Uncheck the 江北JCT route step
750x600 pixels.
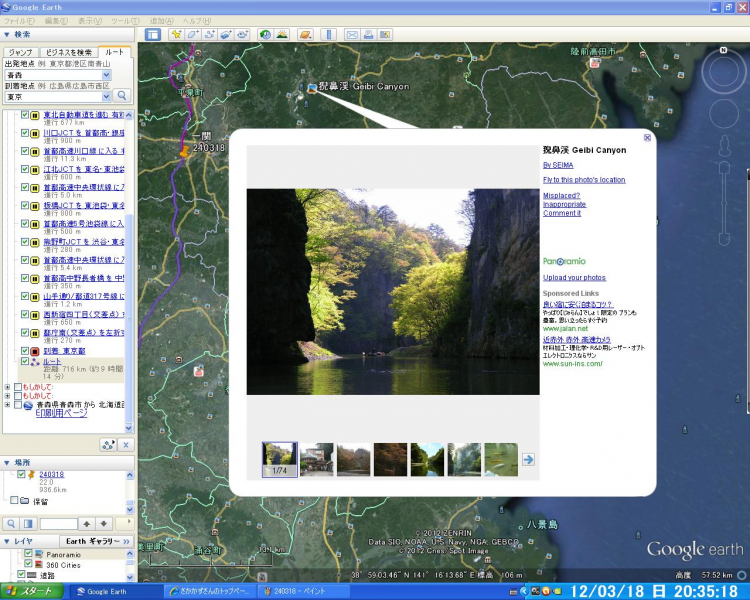tap(25, 169)
